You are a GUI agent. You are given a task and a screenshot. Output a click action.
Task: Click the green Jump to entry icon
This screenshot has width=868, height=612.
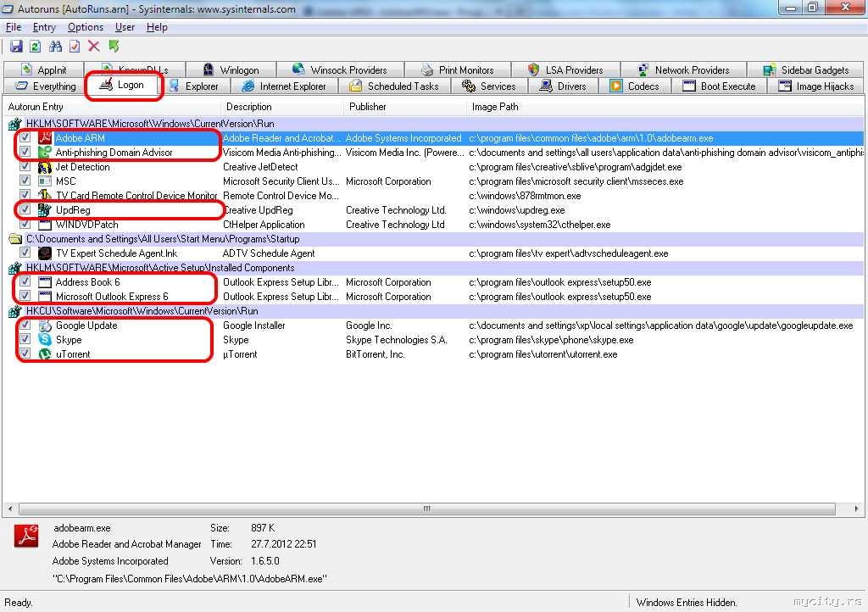(x=114, y=47)
